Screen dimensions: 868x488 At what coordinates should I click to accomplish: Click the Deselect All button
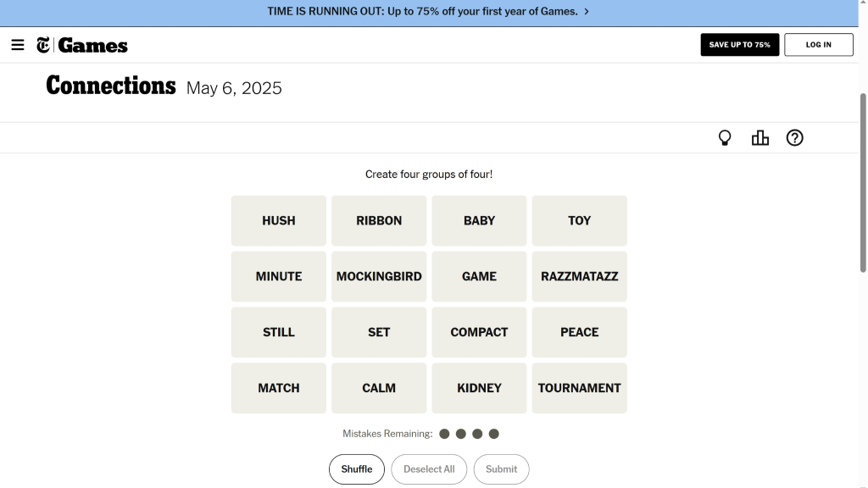pyautogui.click(x=429, y=469)
